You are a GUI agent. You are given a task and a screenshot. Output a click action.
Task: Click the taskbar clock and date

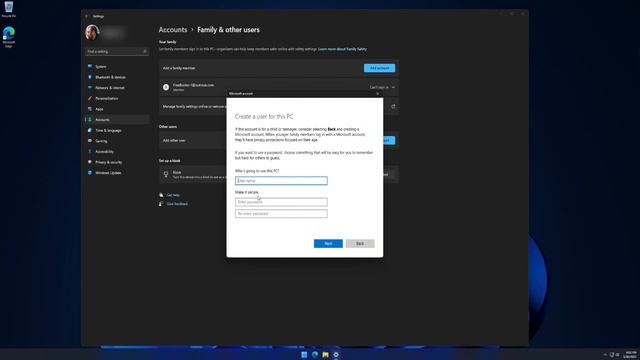(630, 355)
